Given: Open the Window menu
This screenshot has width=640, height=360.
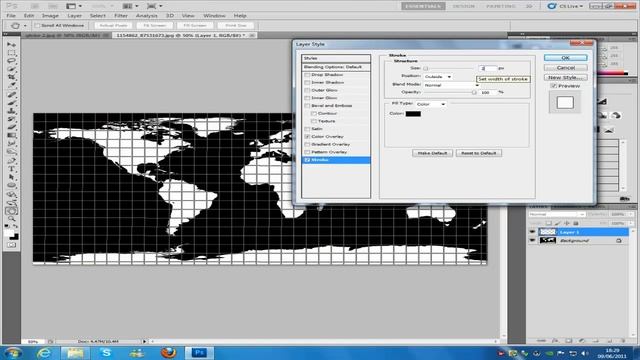Looking at the screenshot, I should tap(214, 16).
